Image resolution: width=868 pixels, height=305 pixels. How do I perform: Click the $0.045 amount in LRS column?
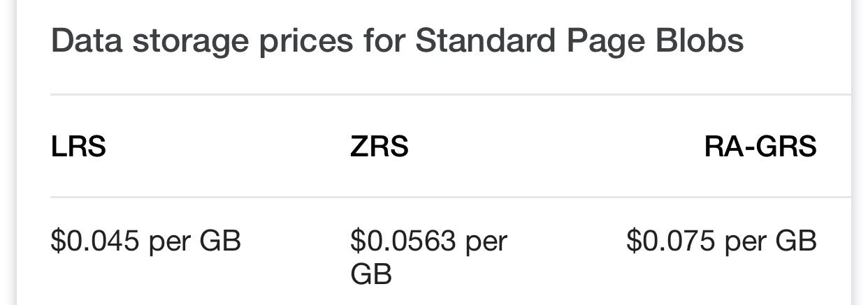pyautogui.click(x=95, y=241)
